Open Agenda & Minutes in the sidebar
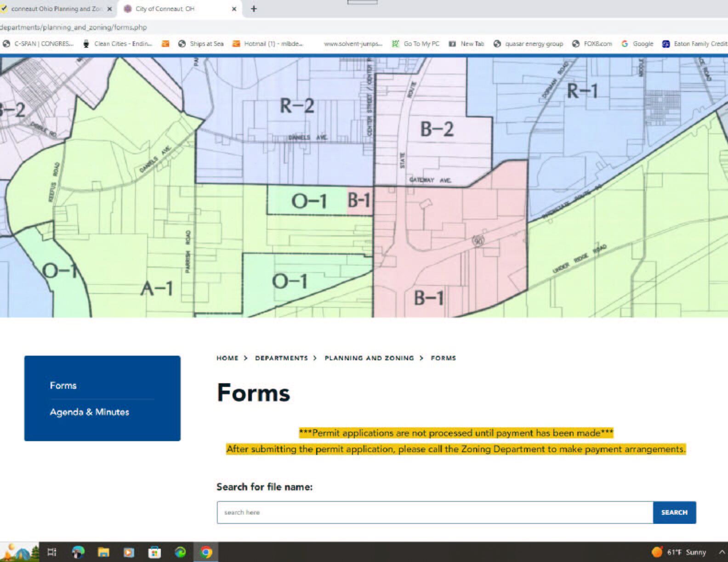The width and height of the screenshot is (728, 562). point(90,412)
